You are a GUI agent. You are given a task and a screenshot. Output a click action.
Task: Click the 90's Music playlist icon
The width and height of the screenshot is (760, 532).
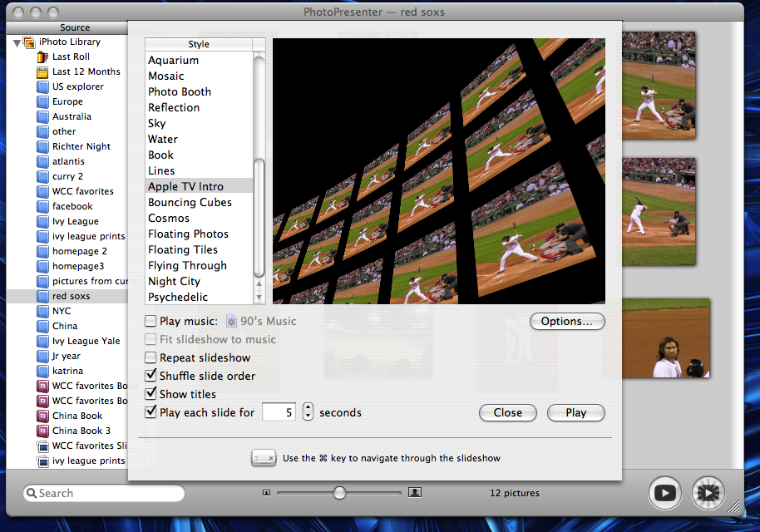tap(232, 321)
